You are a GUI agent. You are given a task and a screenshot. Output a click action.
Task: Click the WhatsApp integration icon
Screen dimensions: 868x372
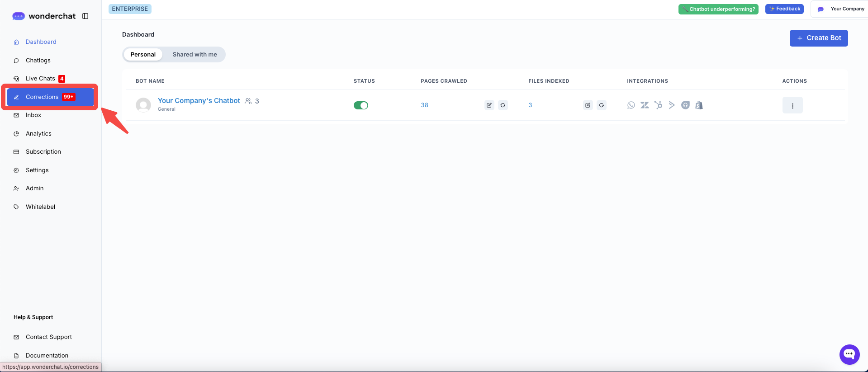pyautogui.click(x=631, y=105)
